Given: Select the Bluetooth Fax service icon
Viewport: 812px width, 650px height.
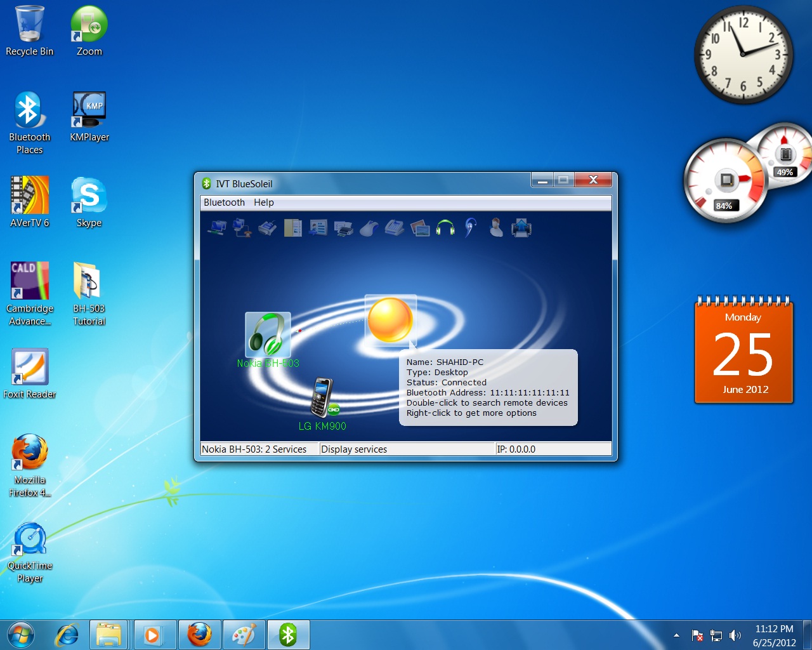Looking at the screenshot, I should click(395, 227).
